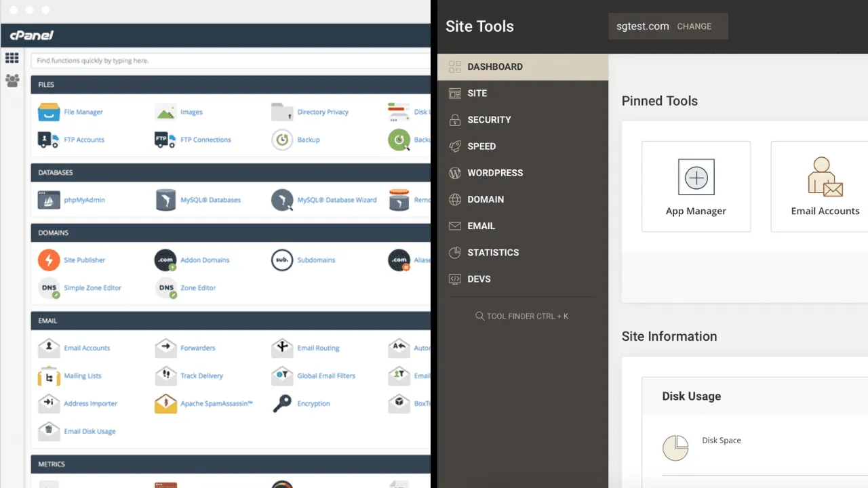Click the Find functions search field
The height and width of the screenshot is (488, 868).
coord(231,60)
